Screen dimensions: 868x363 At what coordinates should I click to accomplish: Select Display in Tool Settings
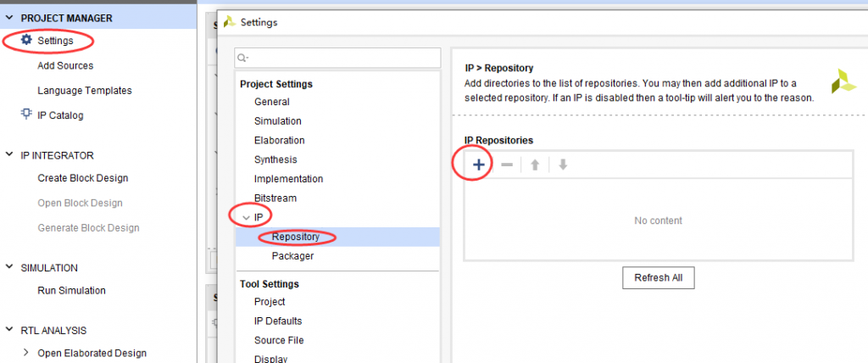point(270,358)
